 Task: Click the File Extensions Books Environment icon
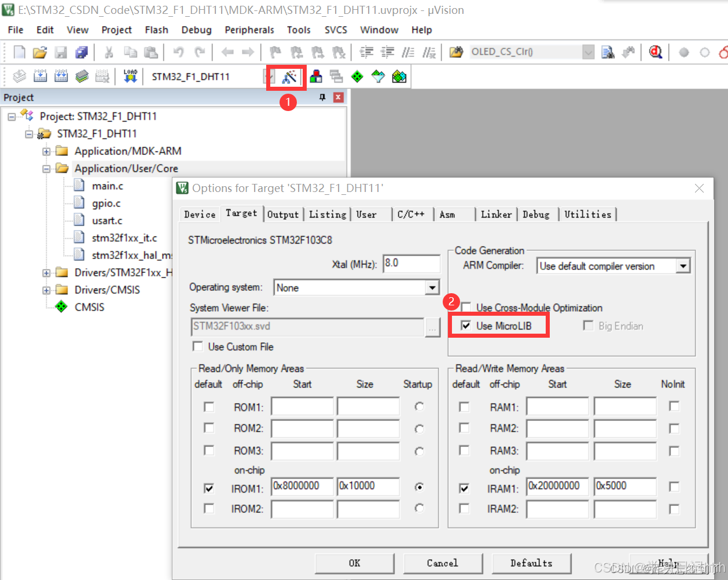pos(316,76)
